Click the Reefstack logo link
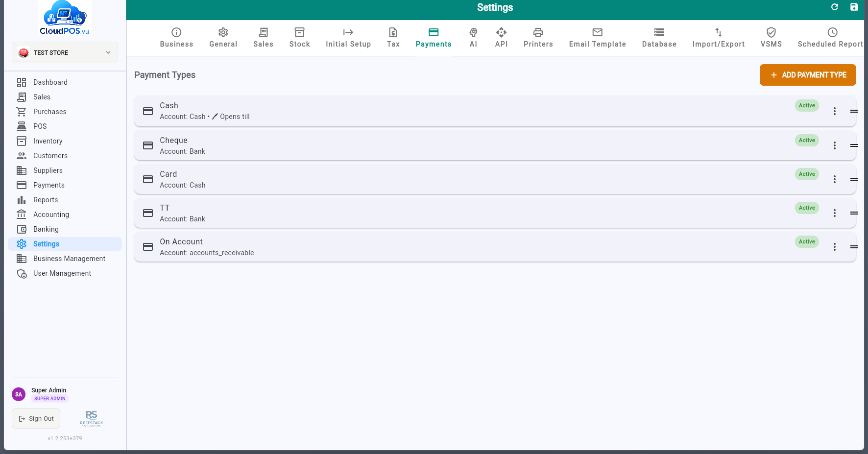 pos(92,419)
